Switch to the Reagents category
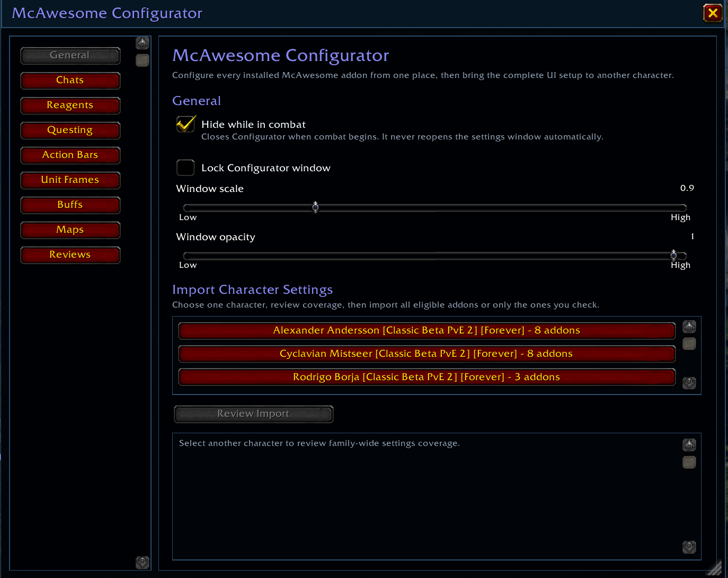 click(x=70, y=106)
